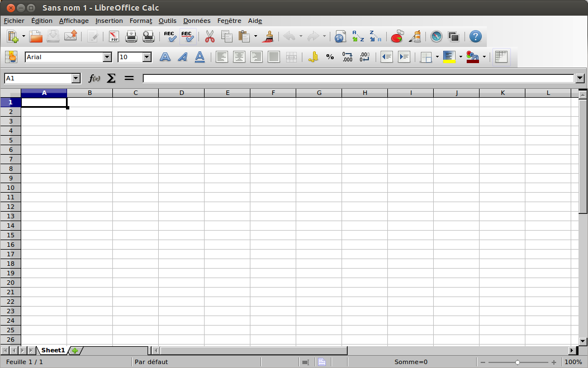Apply currency number format

click(313, 56)
